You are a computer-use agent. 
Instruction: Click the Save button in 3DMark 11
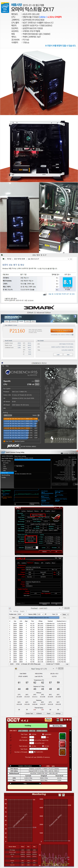click(68, 354)
